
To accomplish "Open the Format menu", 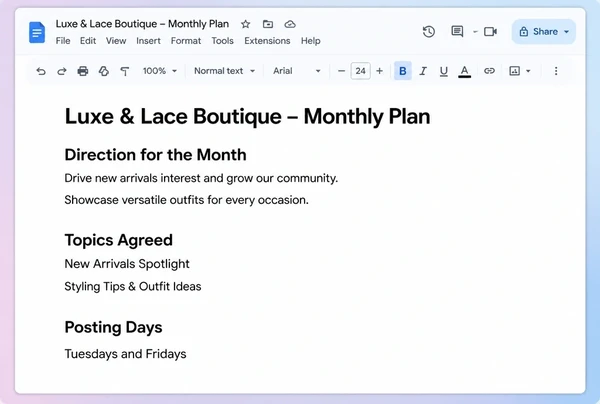I will click(x=186, y=41).
